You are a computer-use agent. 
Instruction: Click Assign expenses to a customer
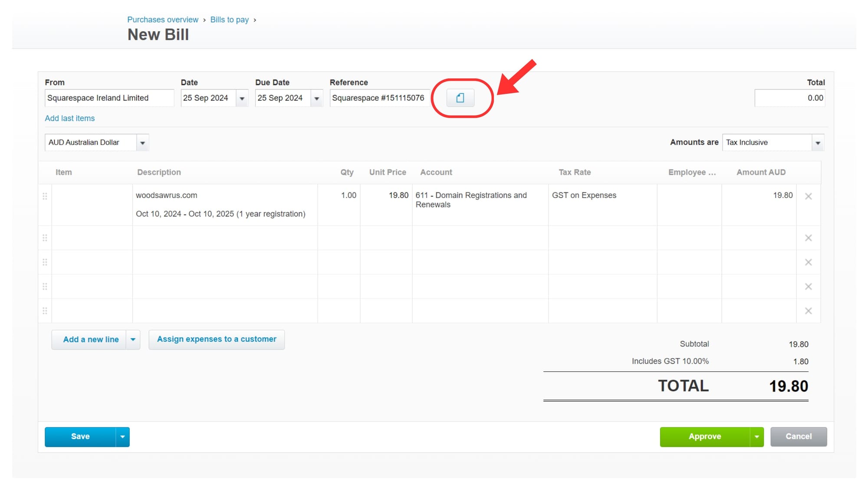point(217,340)
